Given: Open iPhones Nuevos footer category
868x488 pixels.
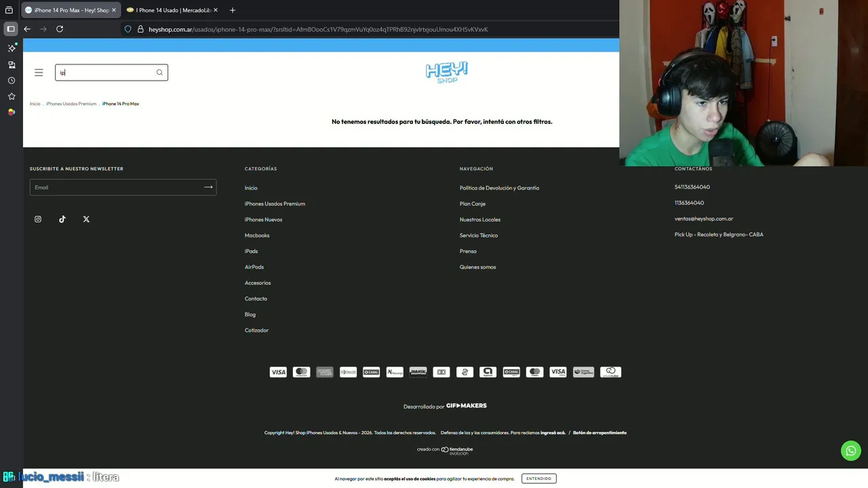Looking at the screenshot, I should [263, 220].
